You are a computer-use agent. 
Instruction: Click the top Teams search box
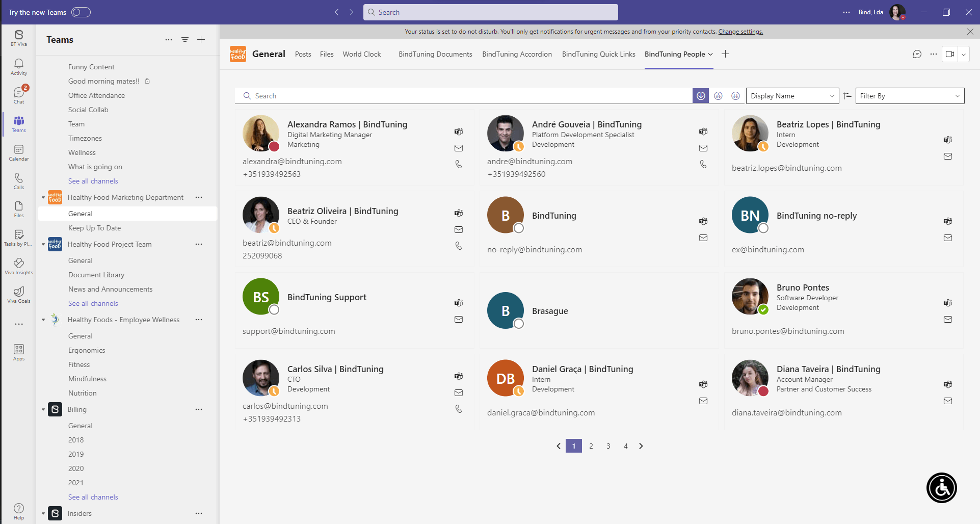491,12
